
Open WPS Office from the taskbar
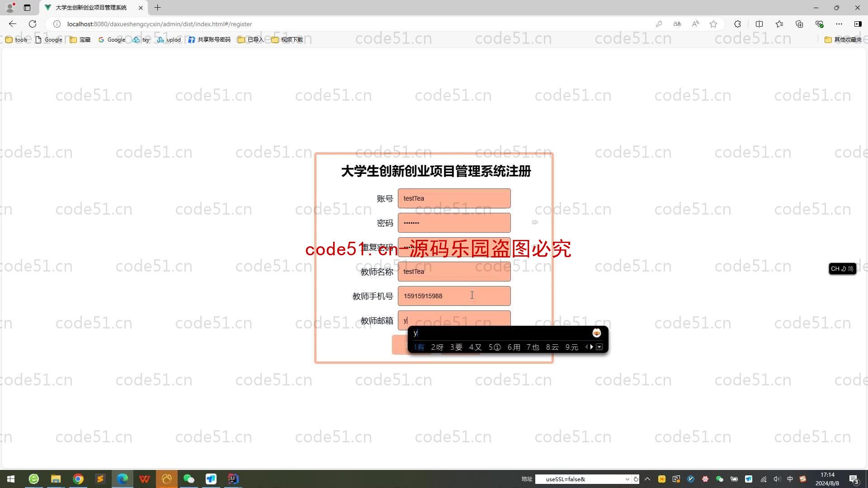coord(145,479)
